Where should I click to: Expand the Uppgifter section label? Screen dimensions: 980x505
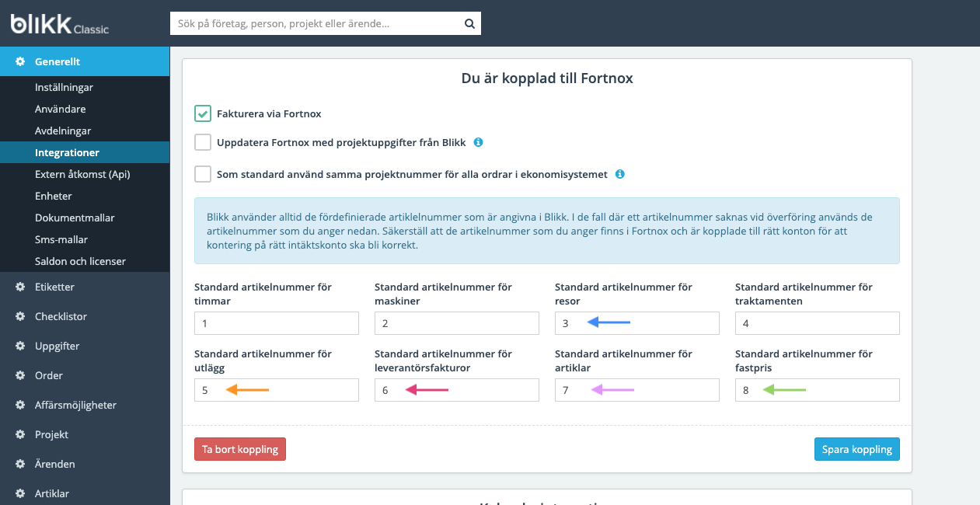click(x=57, y=346)
